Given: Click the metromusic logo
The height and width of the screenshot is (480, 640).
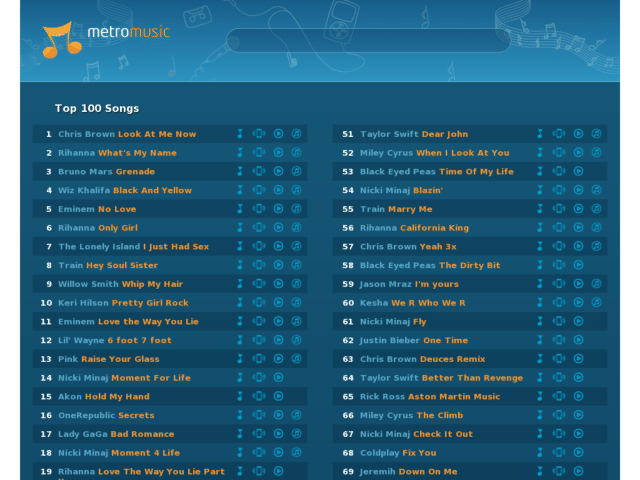Looking at the screenshot, I should pos(106,40).
